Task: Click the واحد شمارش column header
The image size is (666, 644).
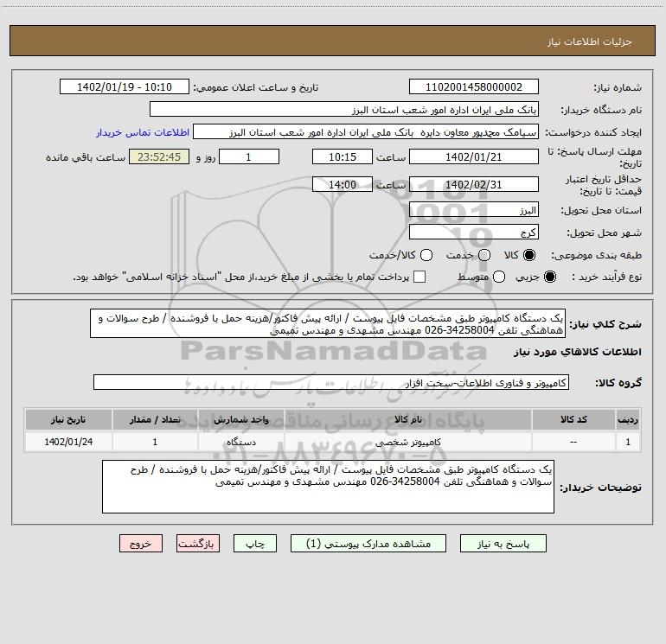Action: click(240, 419)
